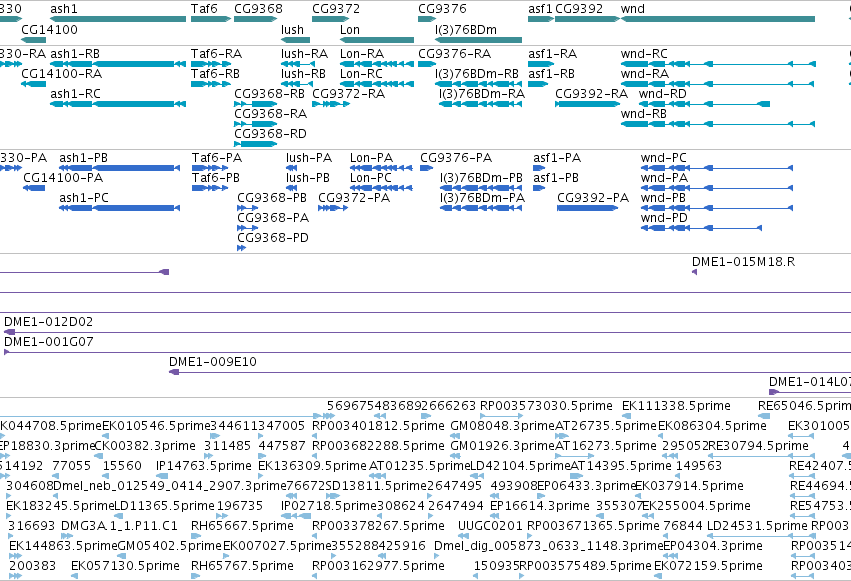Select the Lon gene bar
Viewport: 851px width, 581px height.
point(377,40)
